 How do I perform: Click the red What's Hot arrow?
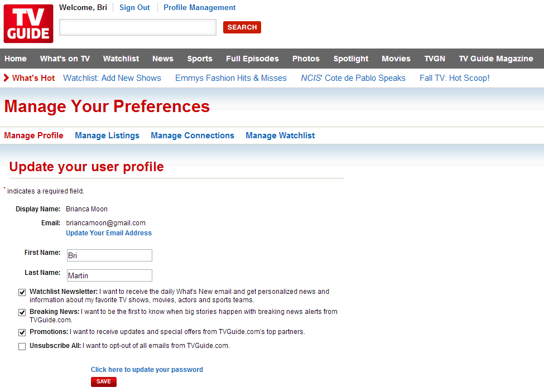coord(6,78)
